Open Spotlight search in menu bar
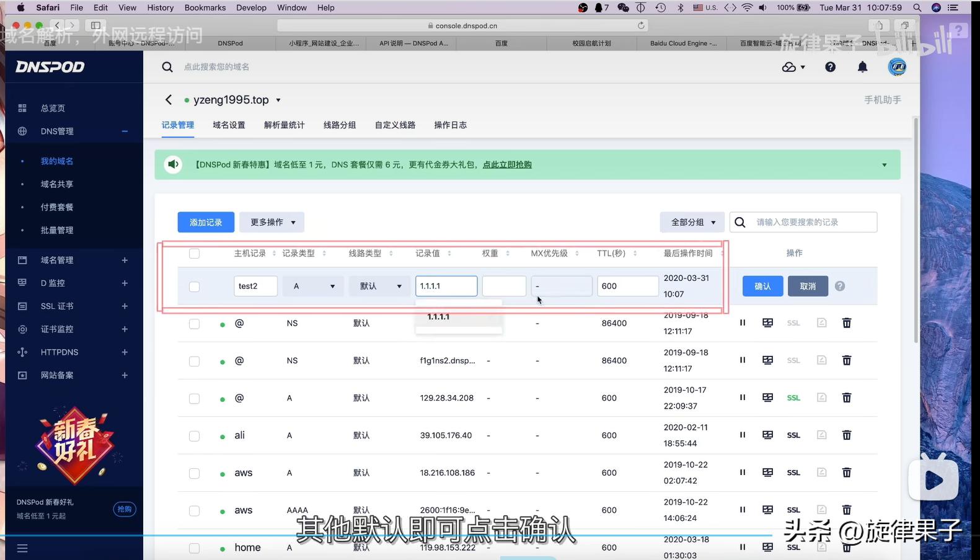 [x=917, y=7]
